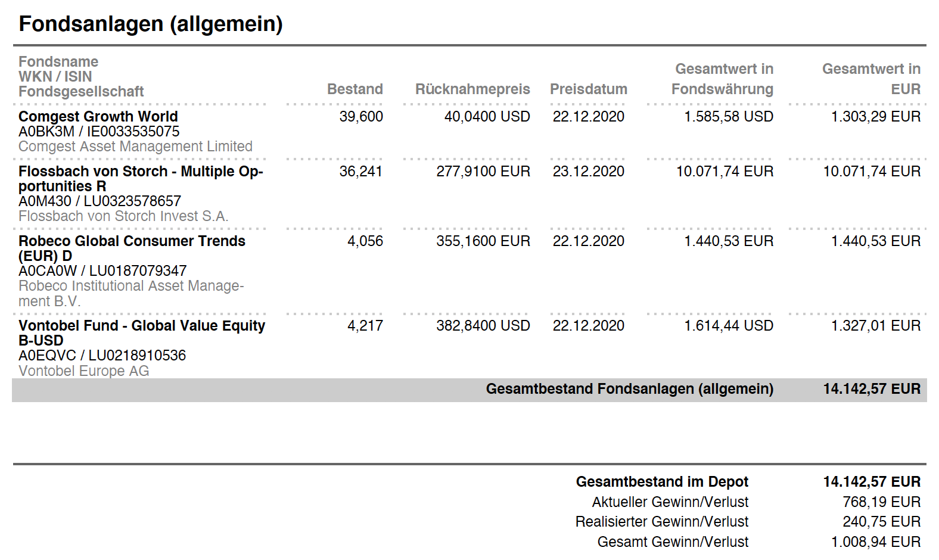Click the EUR value '1.327,01 EUR'
939x560 pixels.
(876, 326)
